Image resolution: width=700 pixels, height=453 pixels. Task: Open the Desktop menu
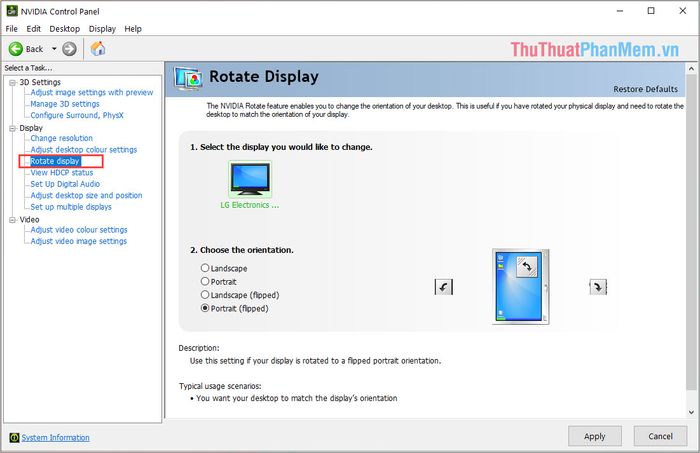65,29
